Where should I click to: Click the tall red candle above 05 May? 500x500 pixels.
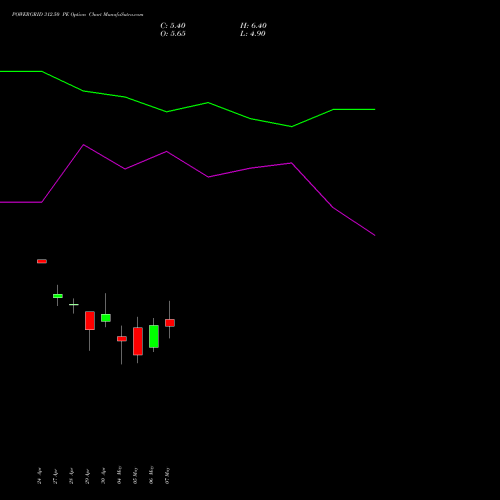pos(138,341)
